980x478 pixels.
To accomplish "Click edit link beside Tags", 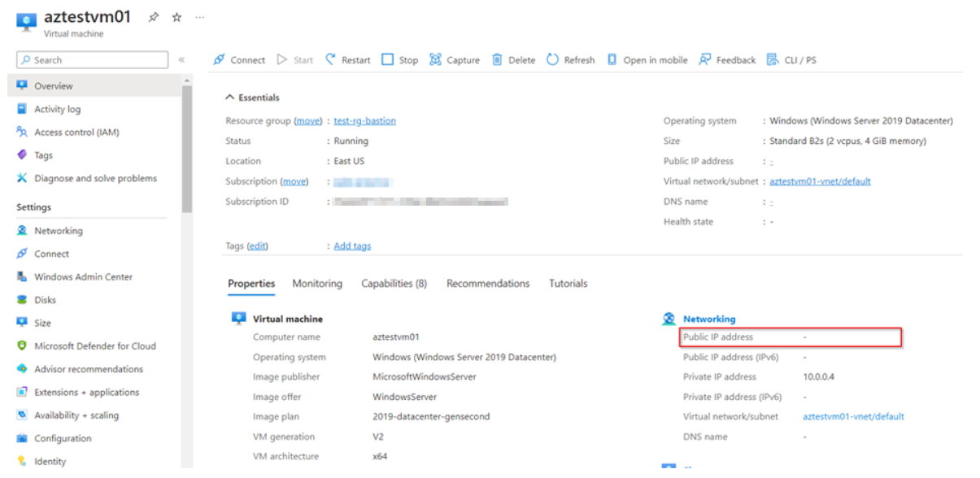I will [x=258, y=246].
